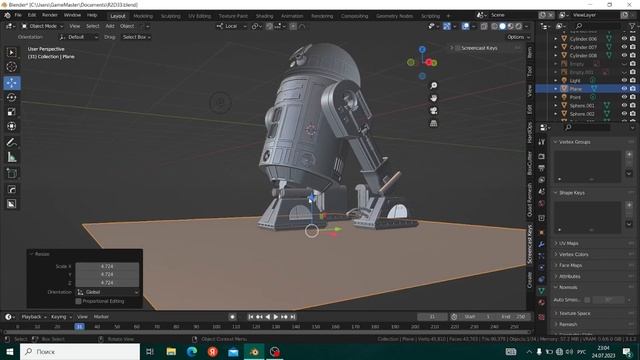Screen dimensions: 640x360
Task: Activate the Move tool
Action: click(x=11, y=83)
